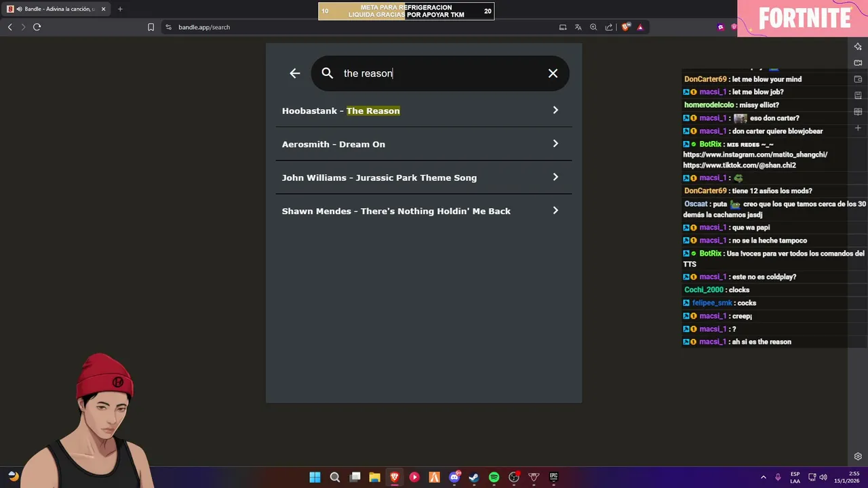The height and width of the screenshot is (488, 868).
Task: Open Epic Games Launcher from the taskbar
Action: (554, 477)
